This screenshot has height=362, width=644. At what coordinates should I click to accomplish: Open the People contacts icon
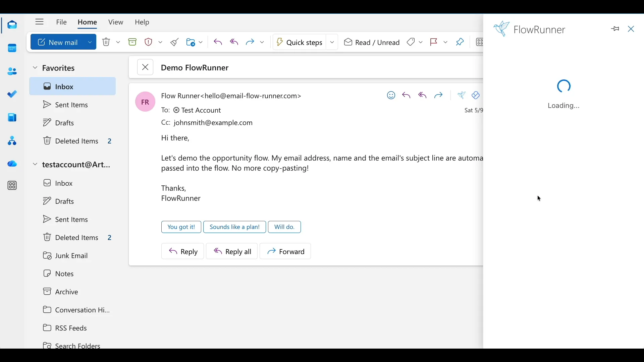(12, 71)
